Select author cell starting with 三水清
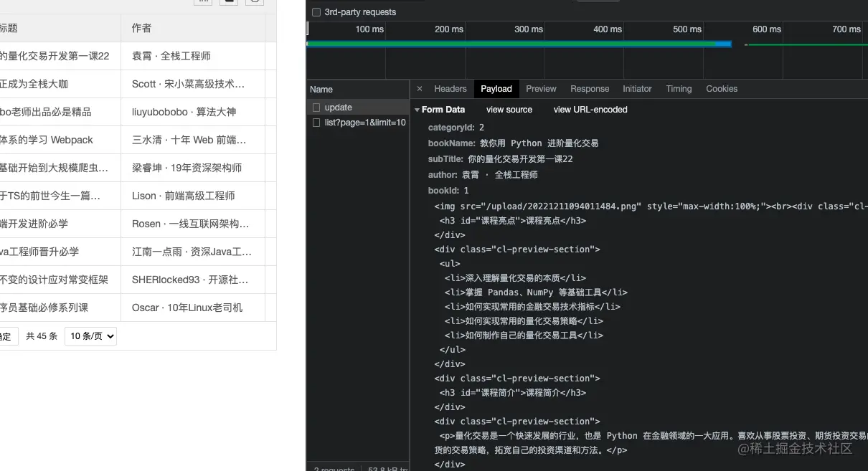The width and height of the screenshot is (868, 471). (x=193, y=140)
